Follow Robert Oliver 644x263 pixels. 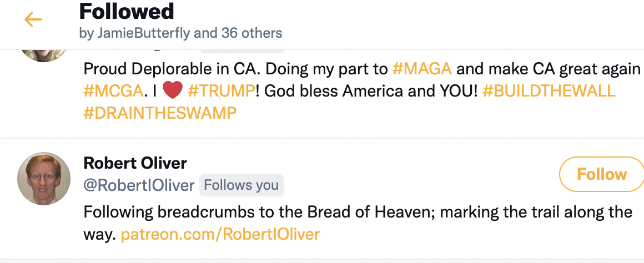pyautogui.click(x=601, y=174)
